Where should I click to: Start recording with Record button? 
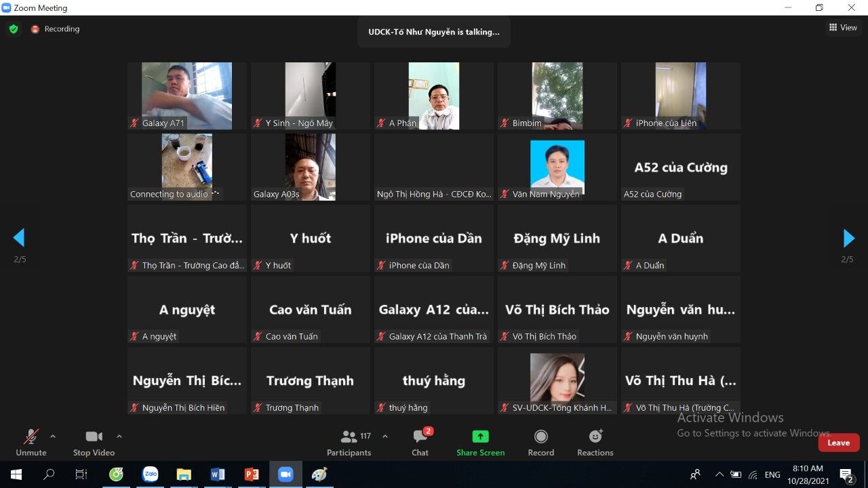click(540, 442)
